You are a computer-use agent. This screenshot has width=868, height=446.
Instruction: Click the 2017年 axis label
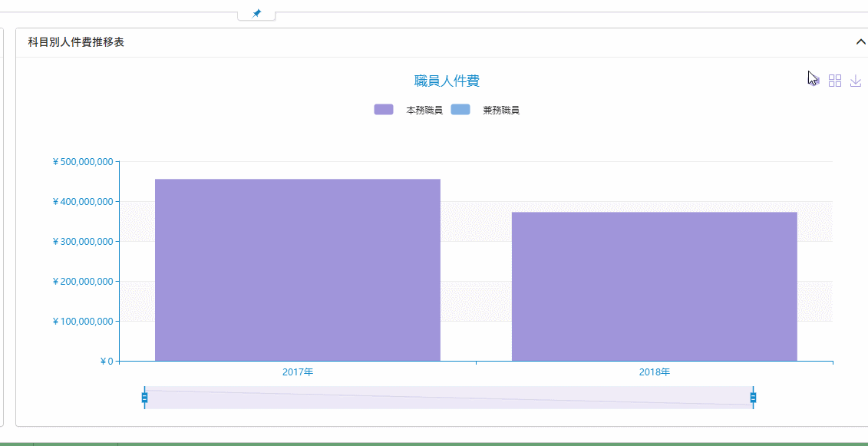pos(298,371)
